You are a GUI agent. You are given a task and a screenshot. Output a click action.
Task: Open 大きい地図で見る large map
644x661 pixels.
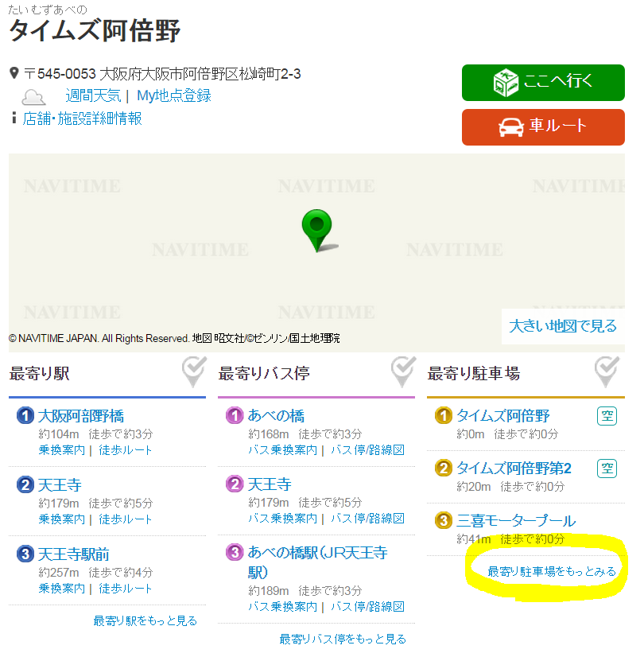(563, 326)
